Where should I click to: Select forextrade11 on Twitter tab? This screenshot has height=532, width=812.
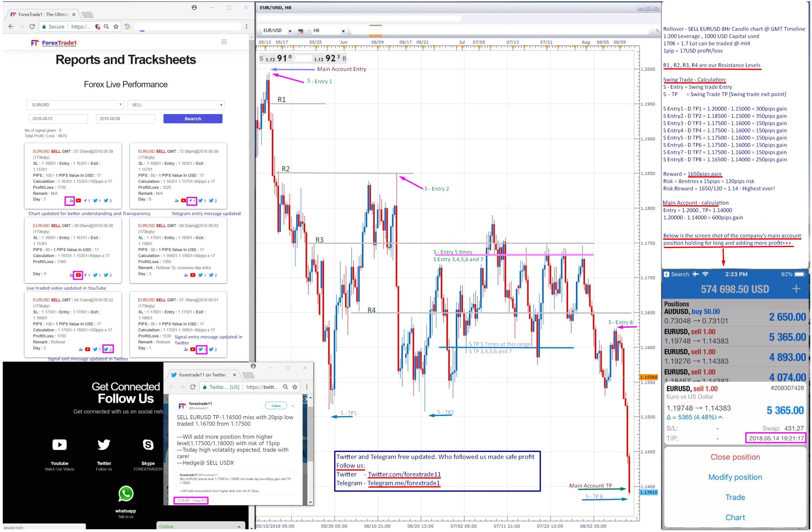click(204, 375)
